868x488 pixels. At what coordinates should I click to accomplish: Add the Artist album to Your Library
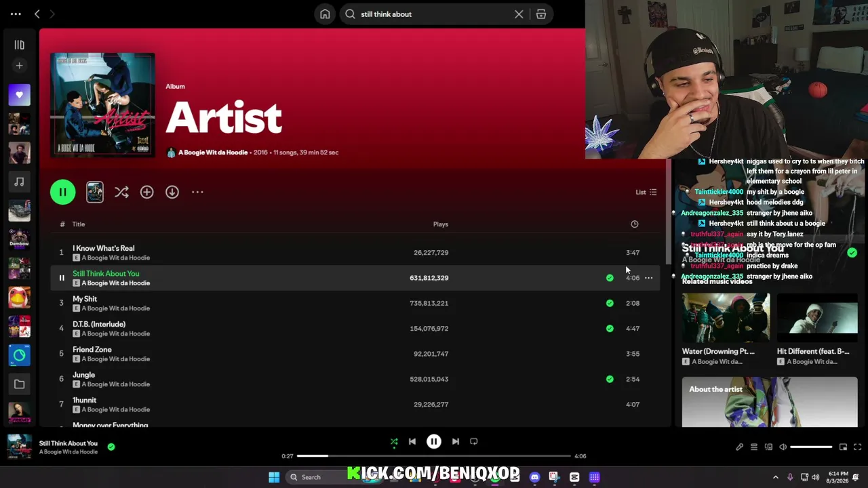(x=146, y=192)
